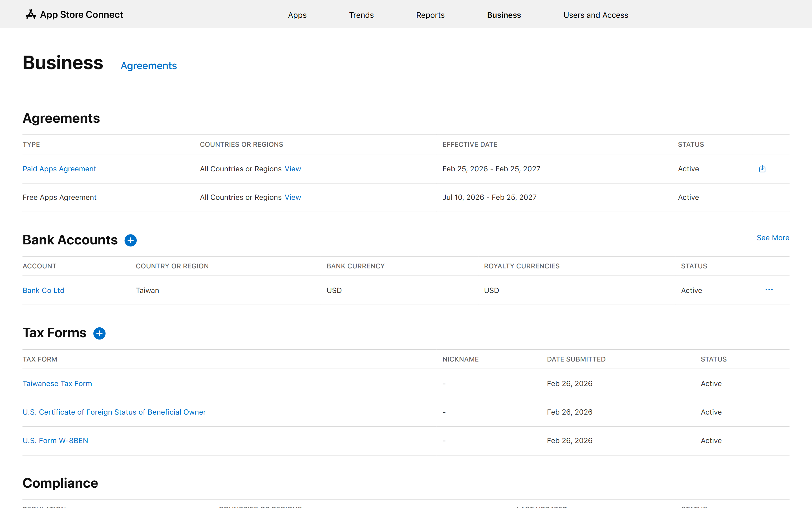Screen dimensions: 812x508
Task: Switch to the Agreements tab
Action: (149, 66)
